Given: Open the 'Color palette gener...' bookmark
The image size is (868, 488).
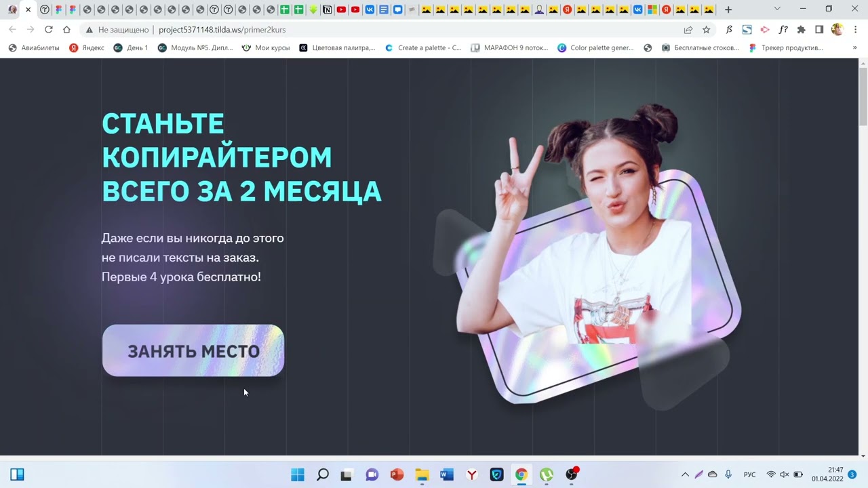Looking at the screenshot, I should click(595, 48).
